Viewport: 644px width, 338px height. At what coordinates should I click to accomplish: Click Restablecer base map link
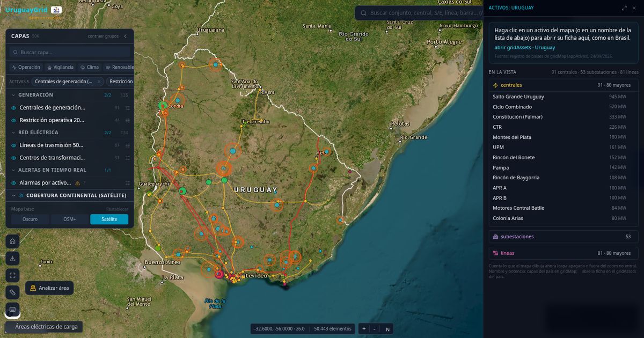coord(117,209)
